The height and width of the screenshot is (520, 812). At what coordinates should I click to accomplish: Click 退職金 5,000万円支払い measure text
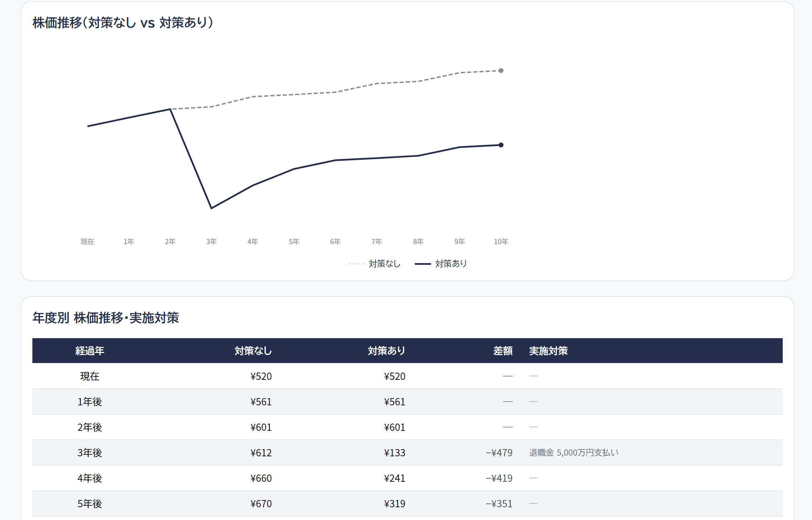(574, 453)
